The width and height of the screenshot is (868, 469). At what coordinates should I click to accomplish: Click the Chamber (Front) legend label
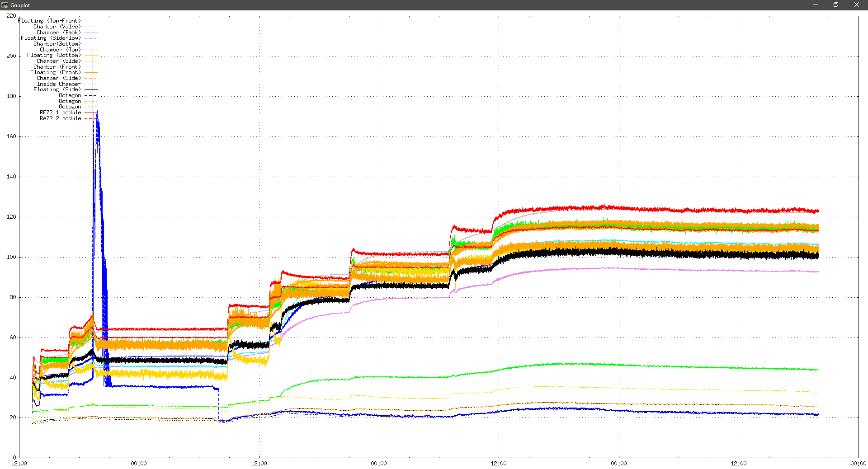pos(57,67)
